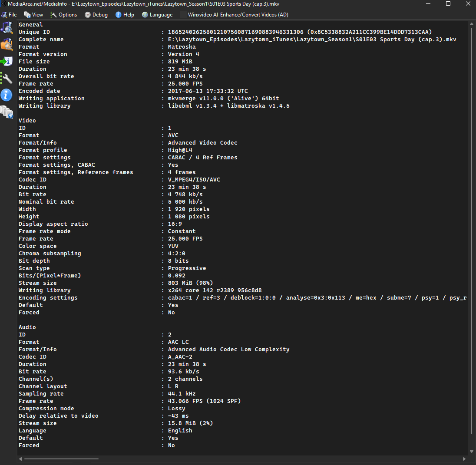Click 'Advanced Audio Codec Low Complexity' value
This screenshot has height=465, width=476.
coord(228,350)
